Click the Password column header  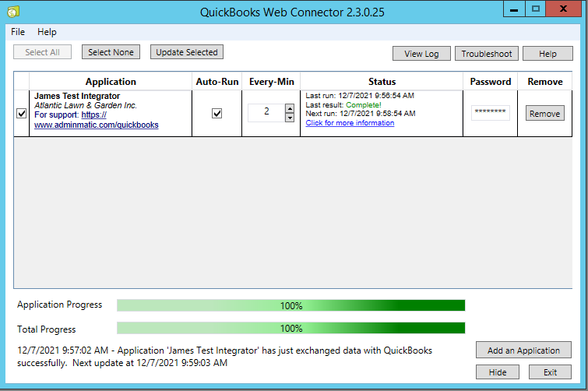[491, 81]
